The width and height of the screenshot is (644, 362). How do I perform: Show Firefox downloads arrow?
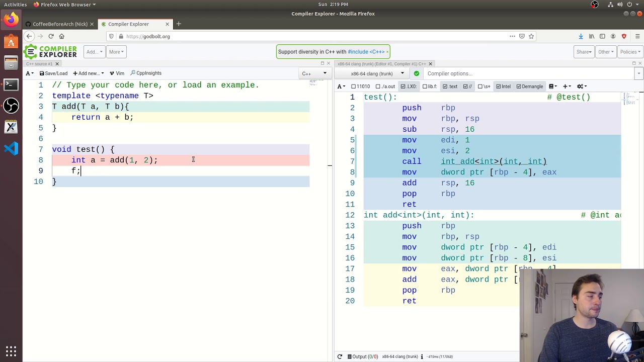(581, 36)
